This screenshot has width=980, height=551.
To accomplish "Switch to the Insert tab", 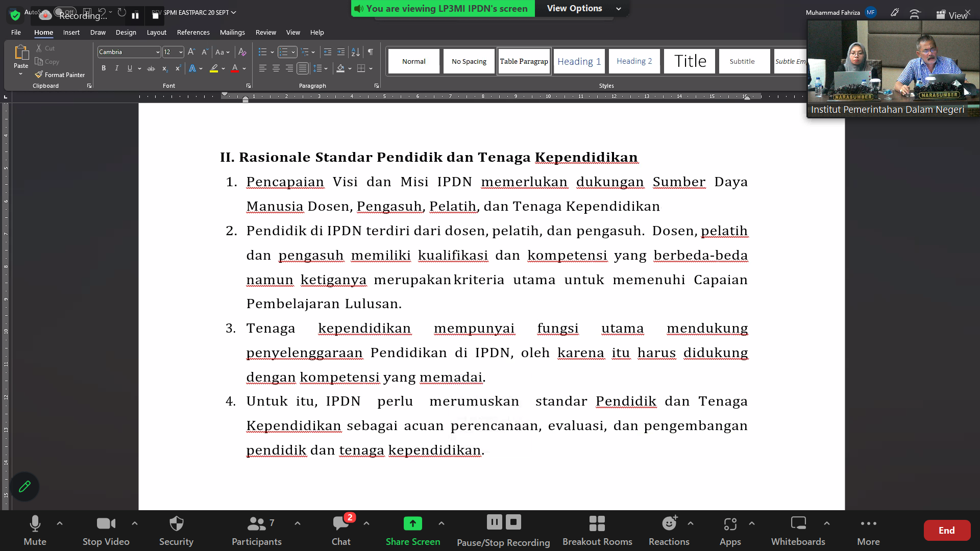I will [71, 32].
